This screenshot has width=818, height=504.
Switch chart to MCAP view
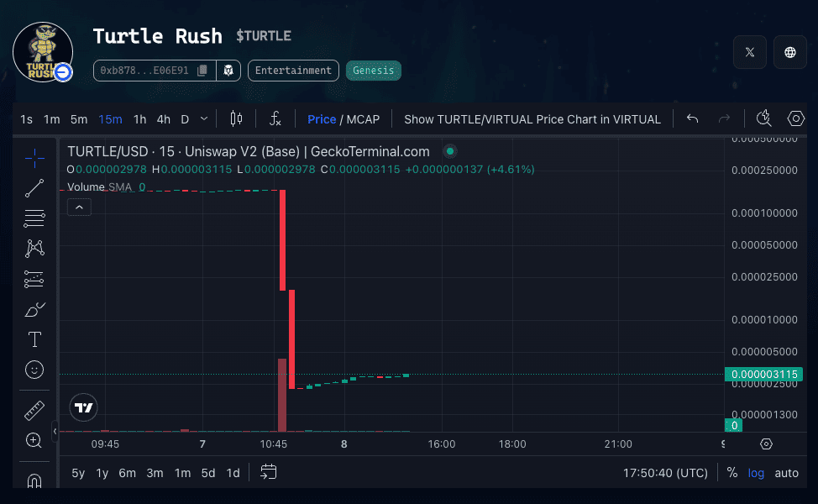tap(363, 119)
